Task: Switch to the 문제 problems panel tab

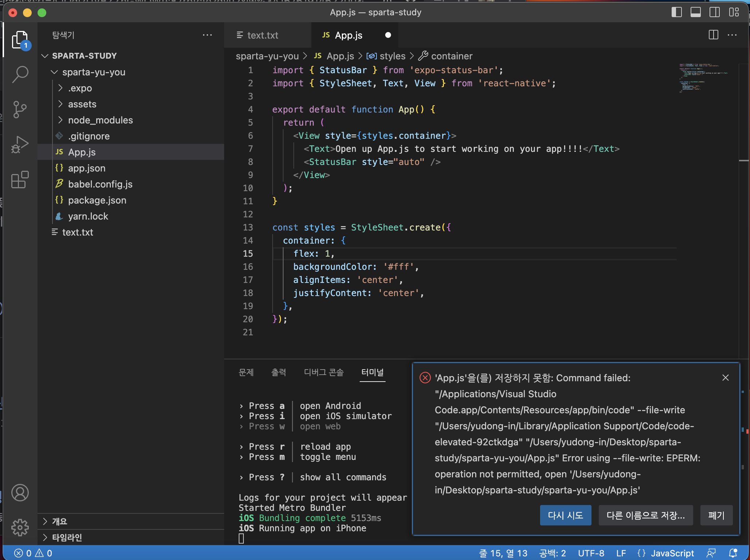Action: tap(246, 372)
